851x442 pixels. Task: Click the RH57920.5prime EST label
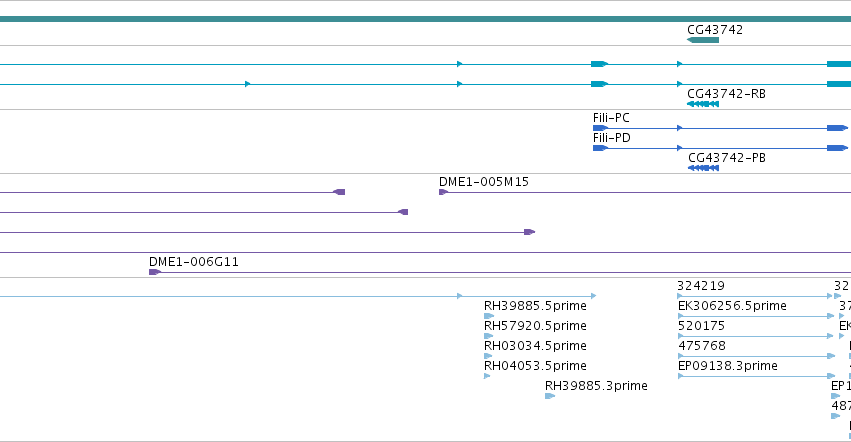click(535, 326)
